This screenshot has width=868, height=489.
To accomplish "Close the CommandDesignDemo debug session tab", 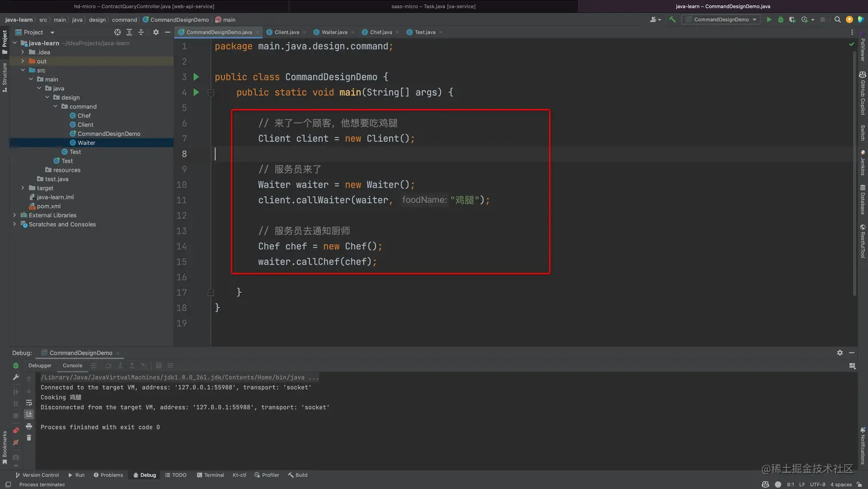I will click(x=118, y=353).
